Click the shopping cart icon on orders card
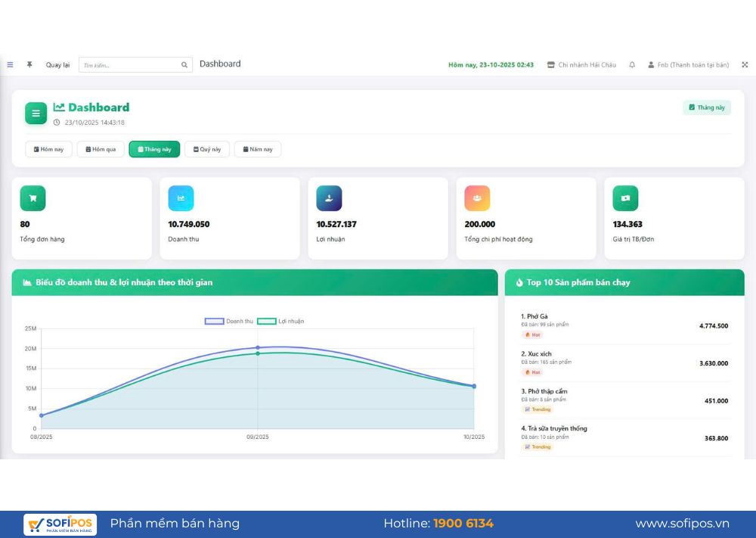This screenshot has width=756, height=538. (x=33, y=198)
